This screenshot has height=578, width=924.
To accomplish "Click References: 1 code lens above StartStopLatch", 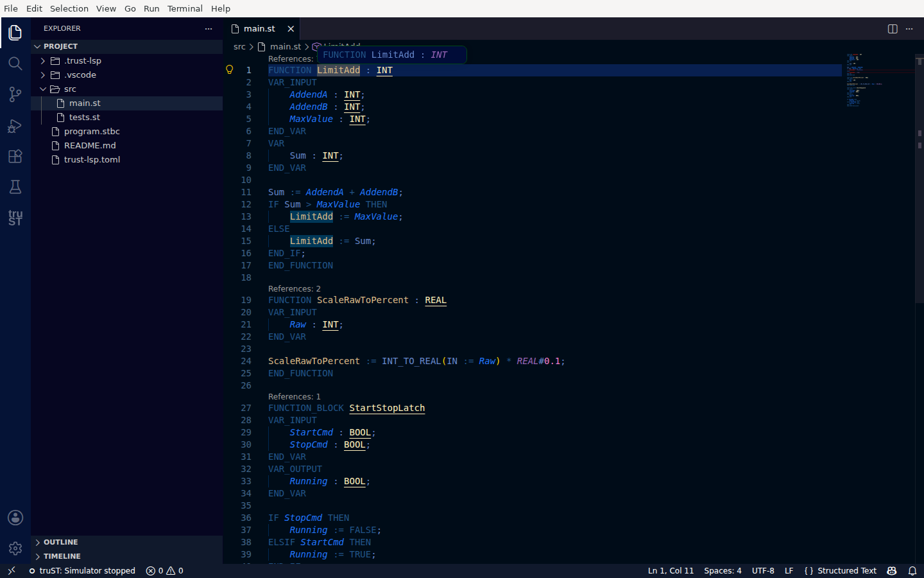I will click(x=295, y=396).
